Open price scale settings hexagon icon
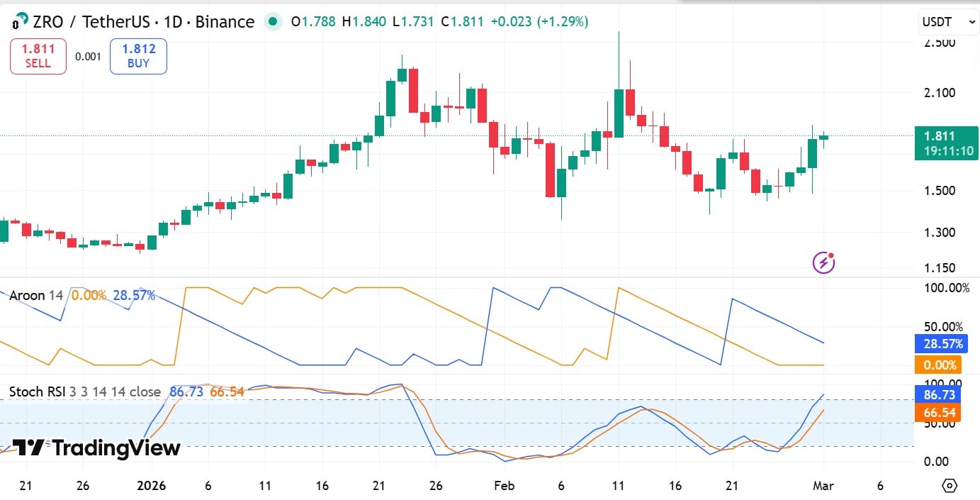Screen dimensions: 980x500 pyautogui.click(x=950, y=485)
